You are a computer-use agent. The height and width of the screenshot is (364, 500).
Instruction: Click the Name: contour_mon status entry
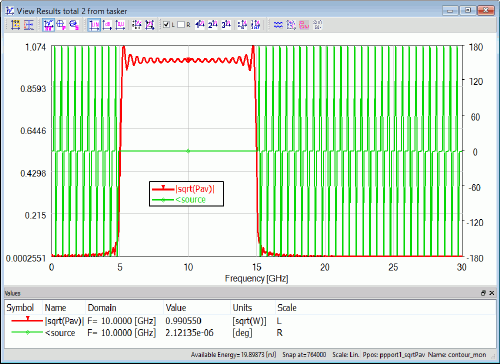coord(457,355)
